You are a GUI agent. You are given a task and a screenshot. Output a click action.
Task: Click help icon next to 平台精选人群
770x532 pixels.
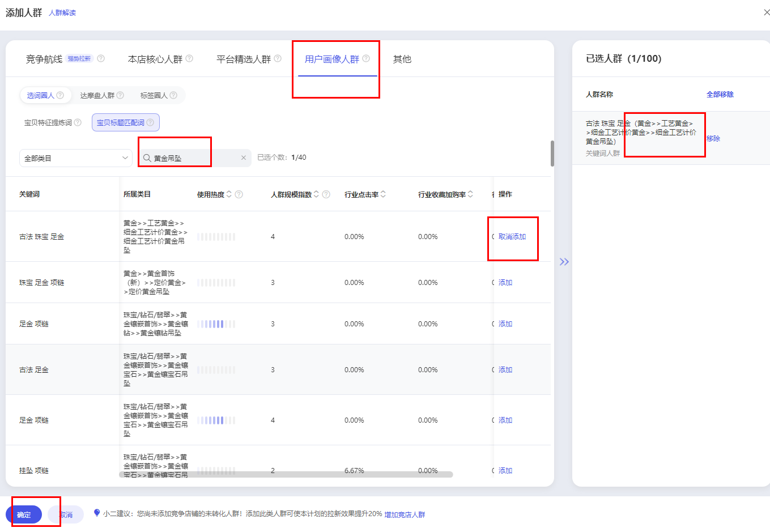[278, 58]
